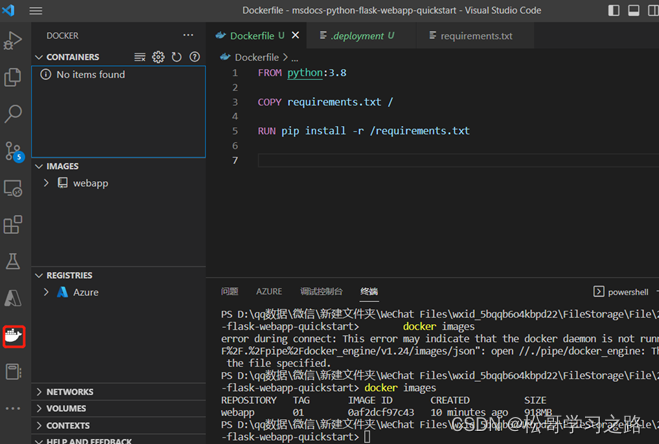This screenshot has width=659, height=444.
Task: Switch to the .deployment tab
Action: coord(361,36)
